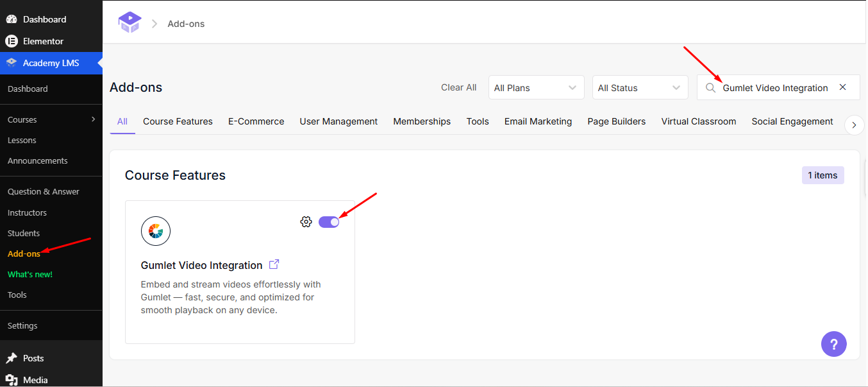Switch to Tools category tab
Screen dimensions: 868x387
click(x=478, y=121)
